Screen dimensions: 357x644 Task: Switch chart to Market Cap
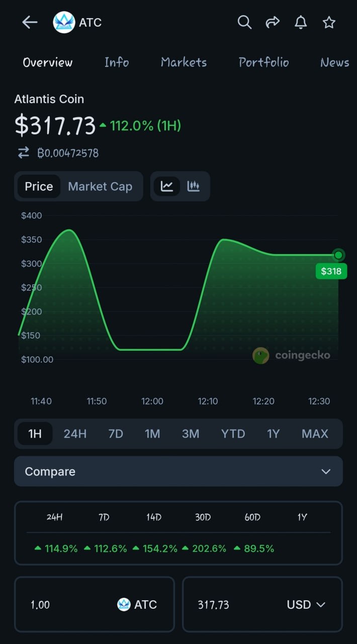coord(100,186)
